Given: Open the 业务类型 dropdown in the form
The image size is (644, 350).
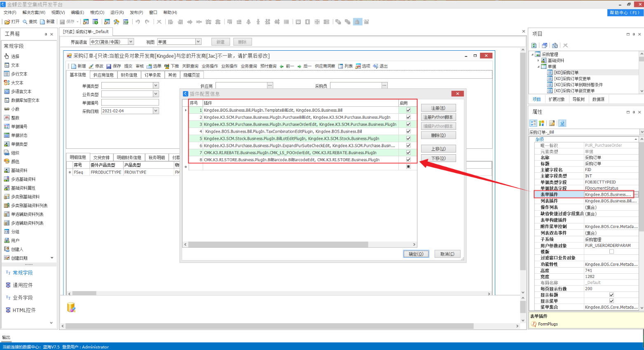Looking at the screenshot, I should point(156,94).
